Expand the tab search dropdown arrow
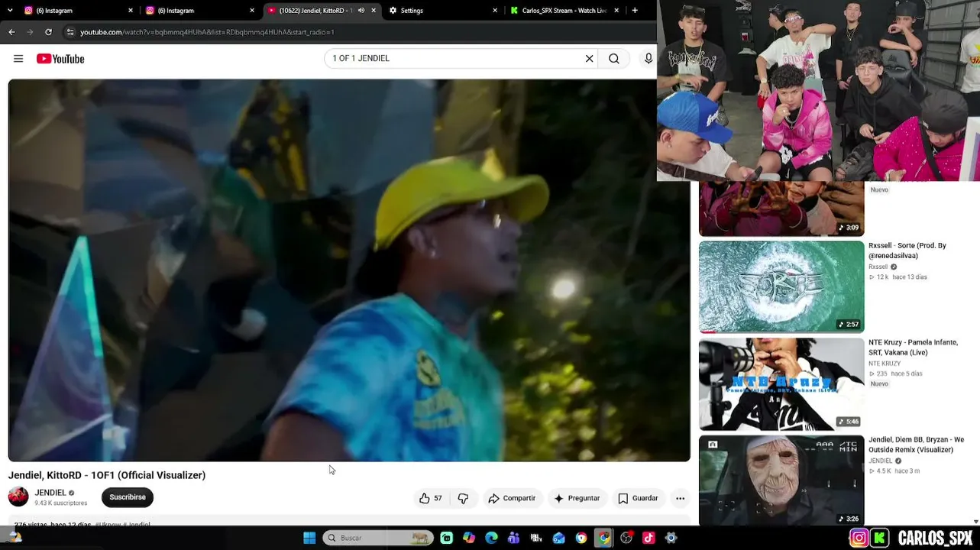This screenshot has height=550, width=980. tap(10, 11)
